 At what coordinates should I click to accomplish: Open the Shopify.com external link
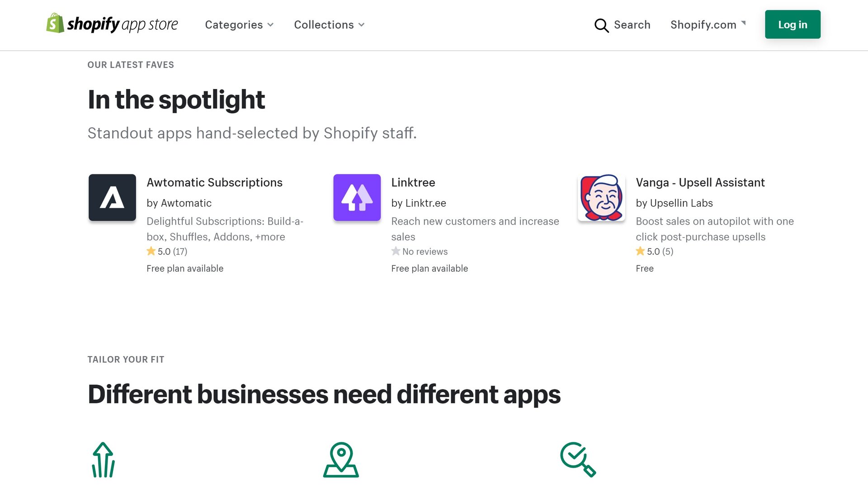708,25
